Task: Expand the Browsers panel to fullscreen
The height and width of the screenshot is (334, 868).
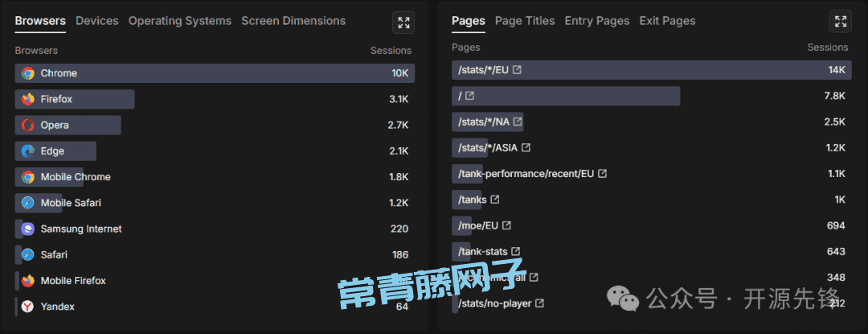Action: click(x=403, y=23)
